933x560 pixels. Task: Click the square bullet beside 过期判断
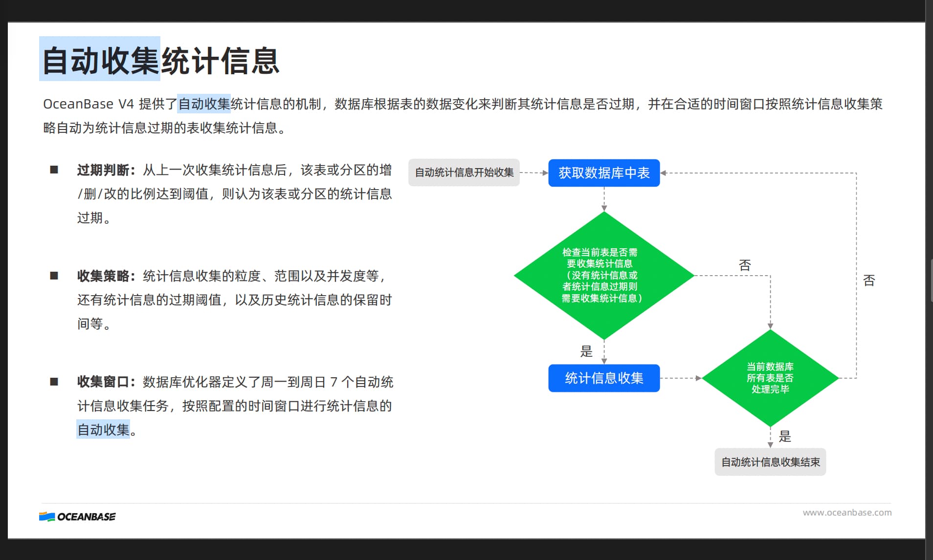tap(54, 170)
